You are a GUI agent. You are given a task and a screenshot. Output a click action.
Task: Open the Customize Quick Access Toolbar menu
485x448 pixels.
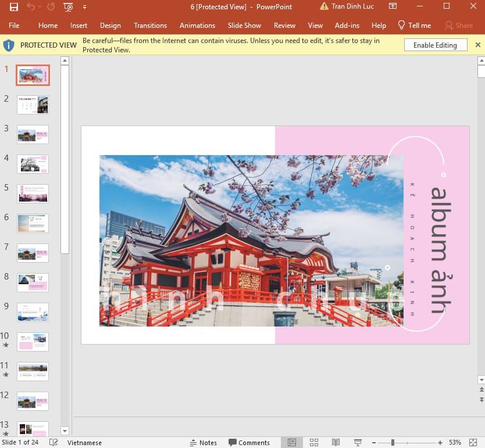click(x=84, y=6)
